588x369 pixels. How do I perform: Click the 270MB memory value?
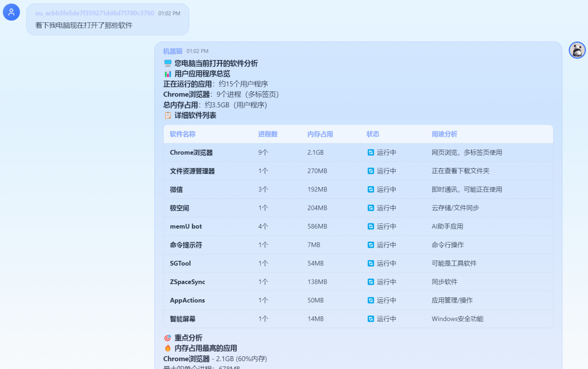[x=317, y=171]
